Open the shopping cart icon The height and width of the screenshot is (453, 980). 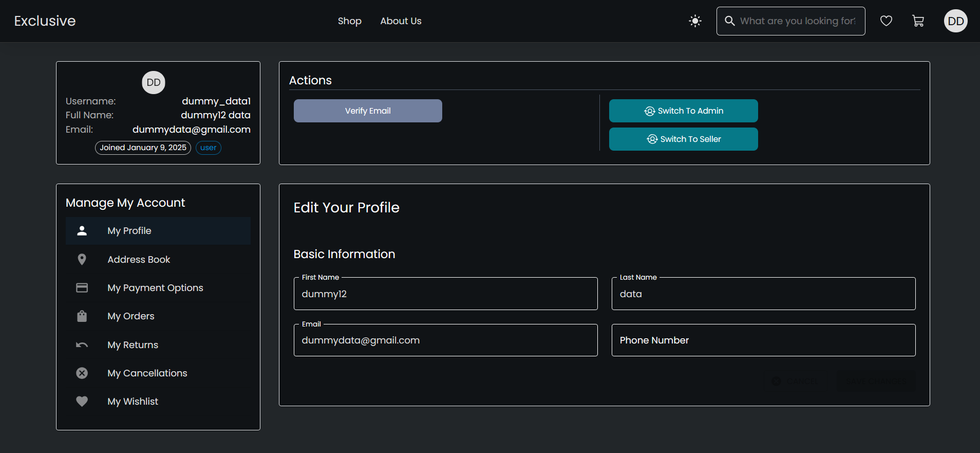[918, 21]
